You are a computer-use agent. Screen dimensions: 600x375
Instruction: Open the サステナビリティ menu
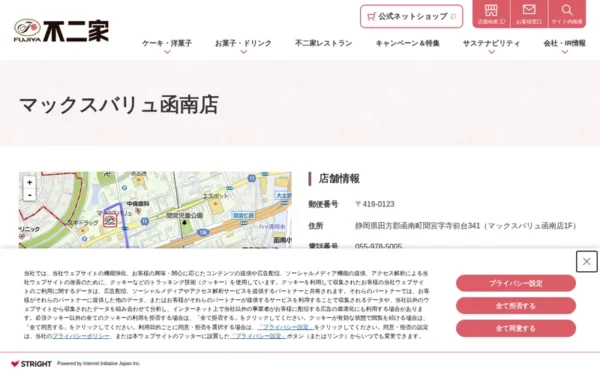click(491, 43)
